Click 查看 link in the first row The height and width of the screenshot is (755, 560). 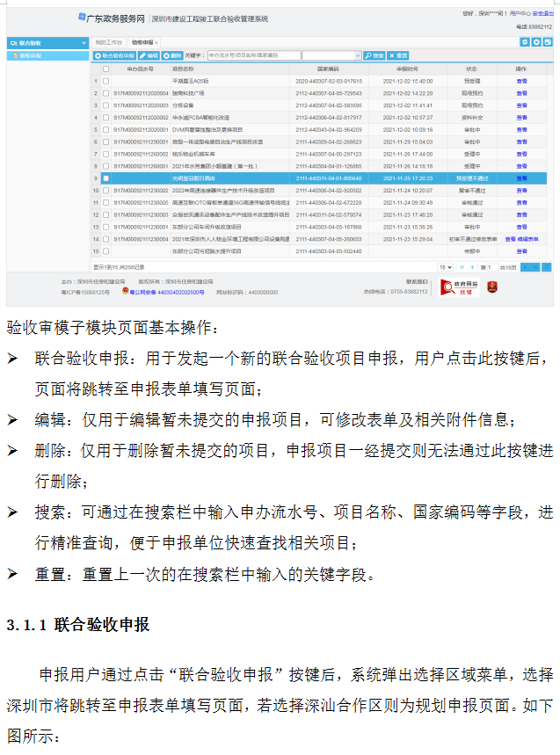point(521,80)
